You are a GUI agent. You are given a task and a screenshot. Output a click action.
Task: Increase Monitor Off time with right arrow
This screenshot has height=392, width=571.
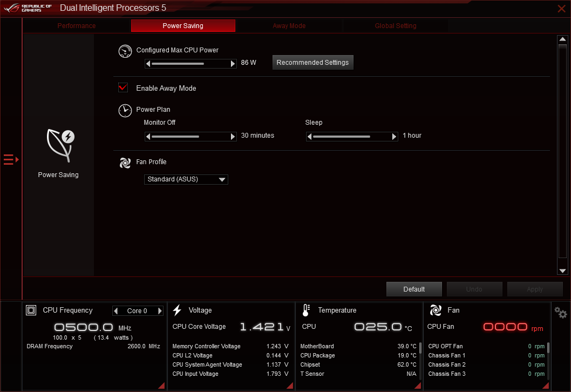pyautogui.click(x=233, y=137)
